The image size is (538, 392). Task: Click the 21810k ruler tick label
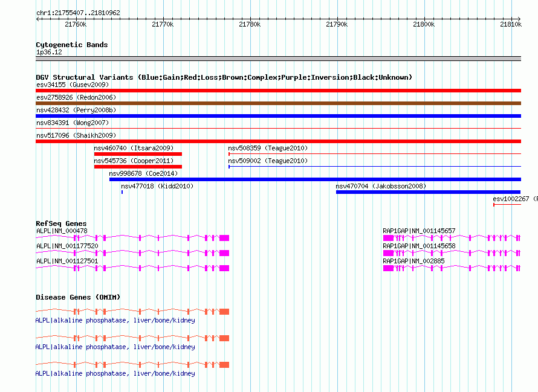pyautogui.click(x=511, y=24)
